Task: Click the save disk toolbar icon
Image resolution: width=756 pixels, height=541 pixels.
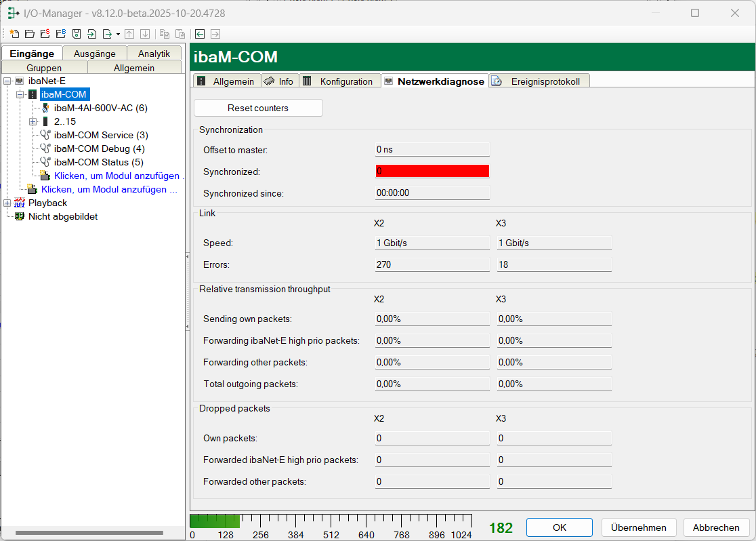Action: (77, 34)
